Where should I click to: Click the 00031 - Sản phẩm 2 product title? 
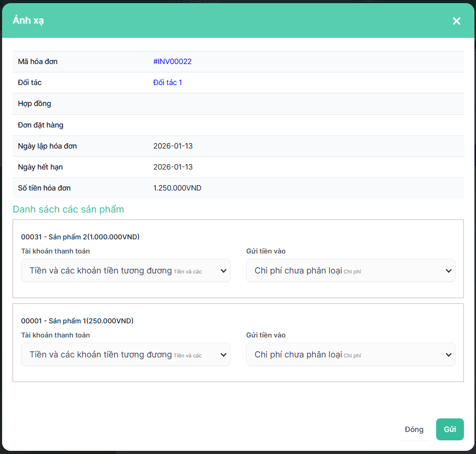click(x=80, y=237)
